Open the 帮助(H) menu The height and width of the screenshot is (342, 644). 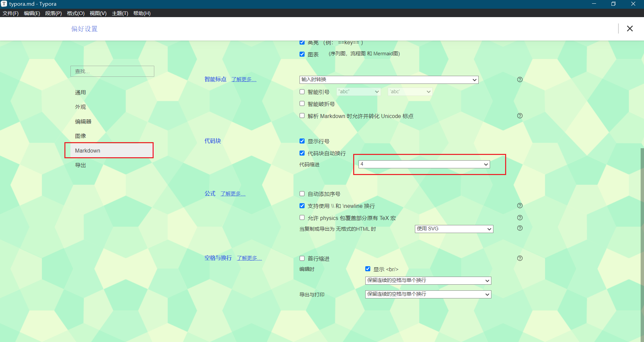pyautogui.click(x=142, y=13)
